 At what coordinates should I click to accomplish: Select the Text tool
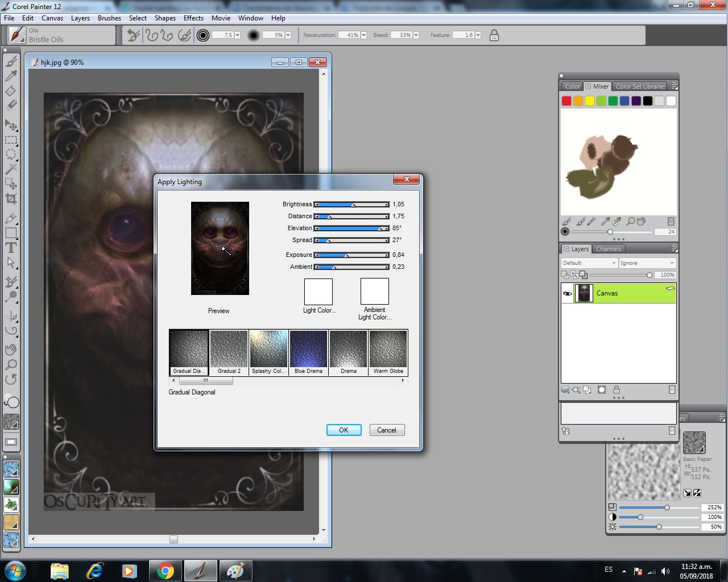pos(11,248)
